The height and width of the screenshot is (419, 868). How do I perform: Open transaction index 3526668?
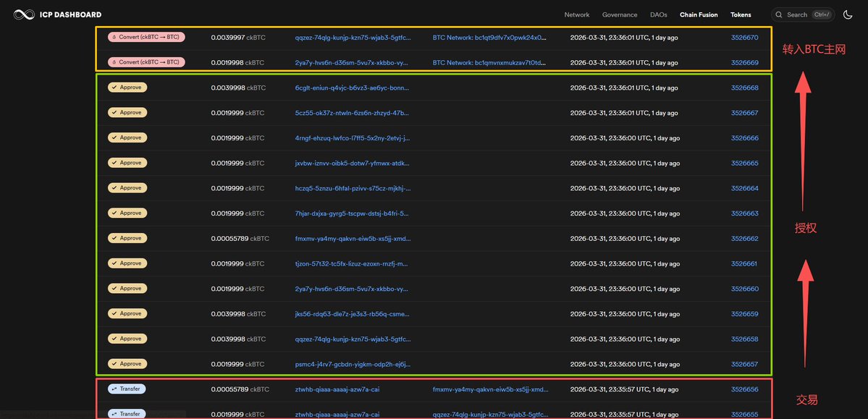coord(744,88)
